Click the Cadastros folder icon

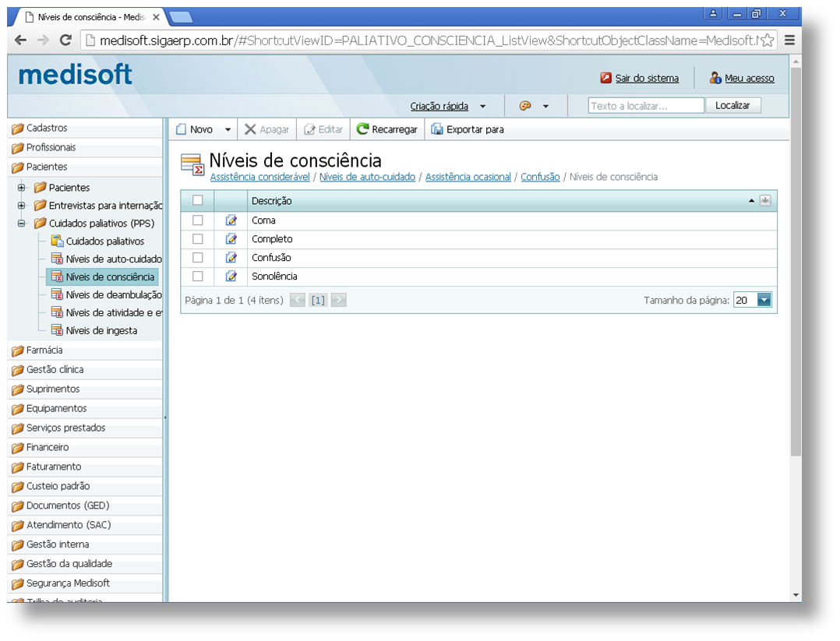tap(18, 129)
